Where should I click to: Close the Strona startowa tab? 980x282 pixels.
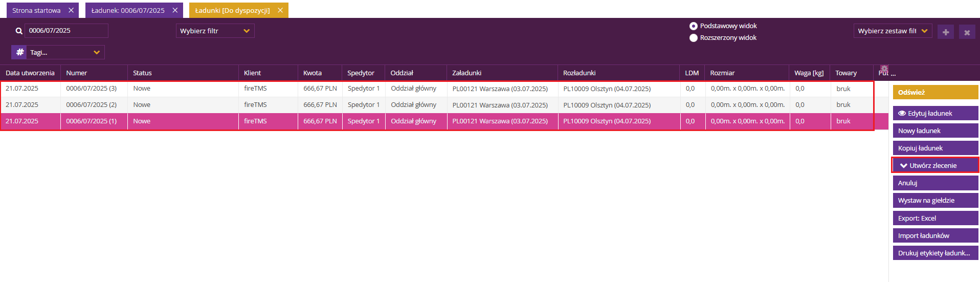coord(71,10)
